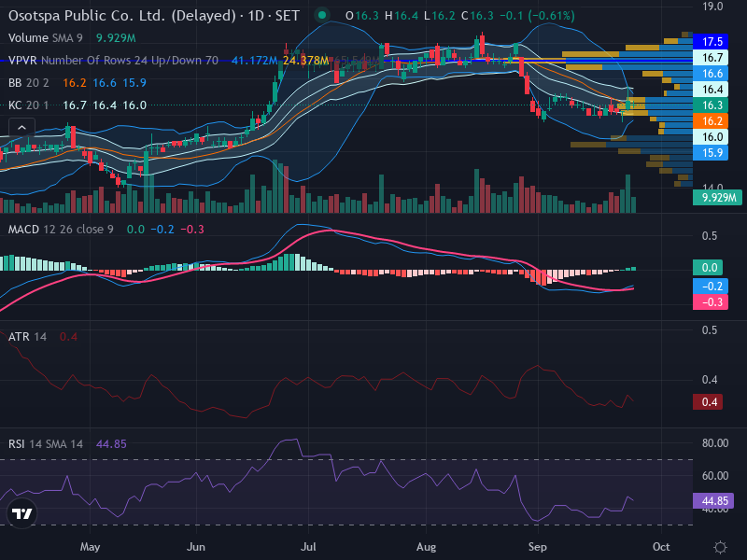Image resolution: width=747 pixels, height=560 pixels.
Task: Click the Aug label on time axis
Action: 426,547
